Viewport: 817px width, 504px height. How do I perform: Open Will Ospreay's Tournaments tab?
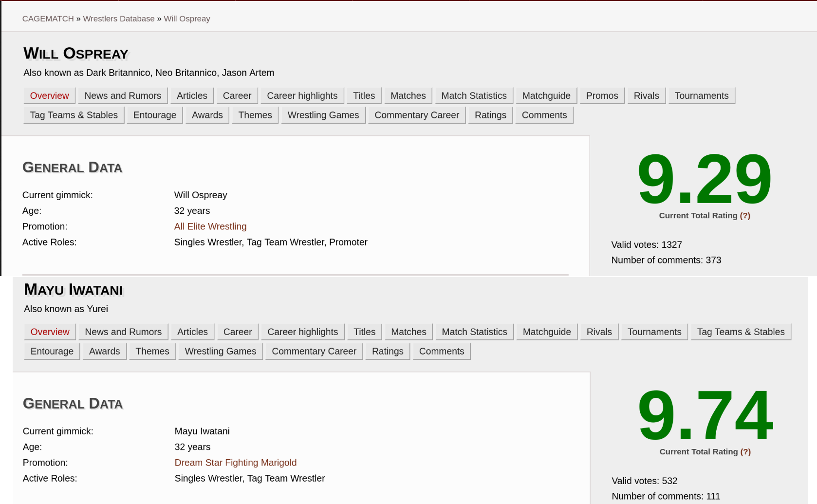pyautogui.click(x=702, y=95)
